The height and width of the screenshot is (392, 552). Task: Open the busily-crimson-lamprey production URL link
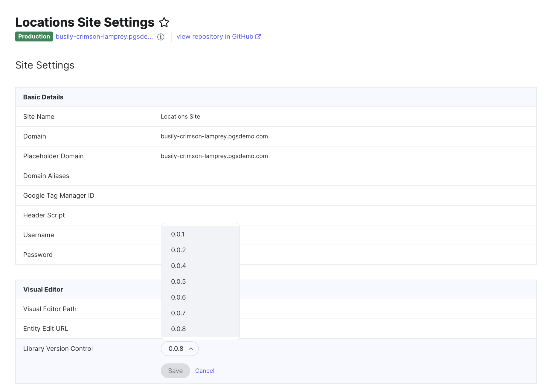coord(104,37)
